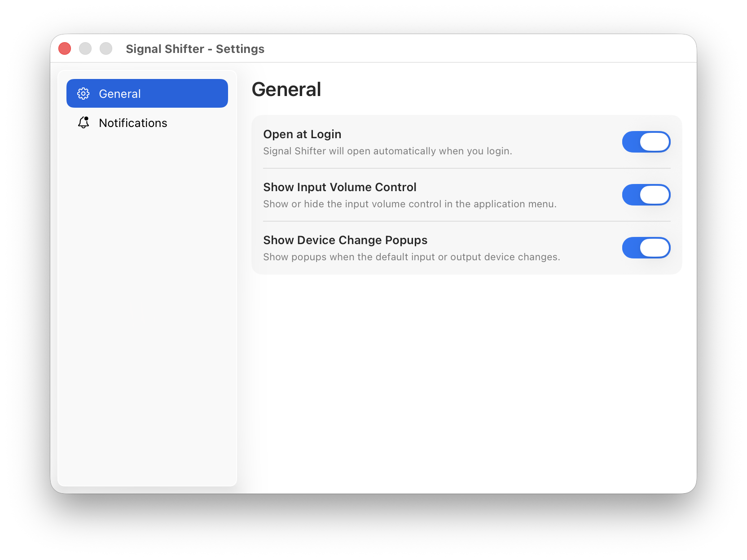747x560 pixels.
Task: Click the General page heading
Action: 287,89
